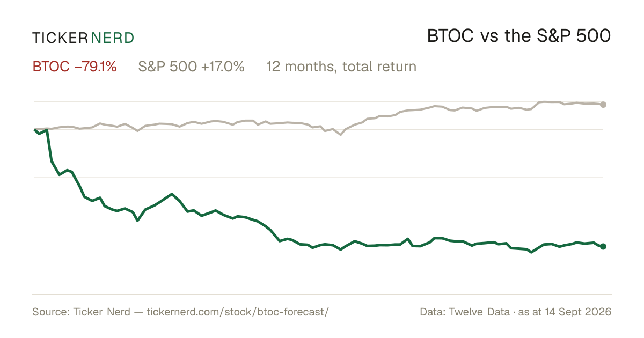Click the TICKER NERD logo

pyautogui.click(x=83, y=38)
